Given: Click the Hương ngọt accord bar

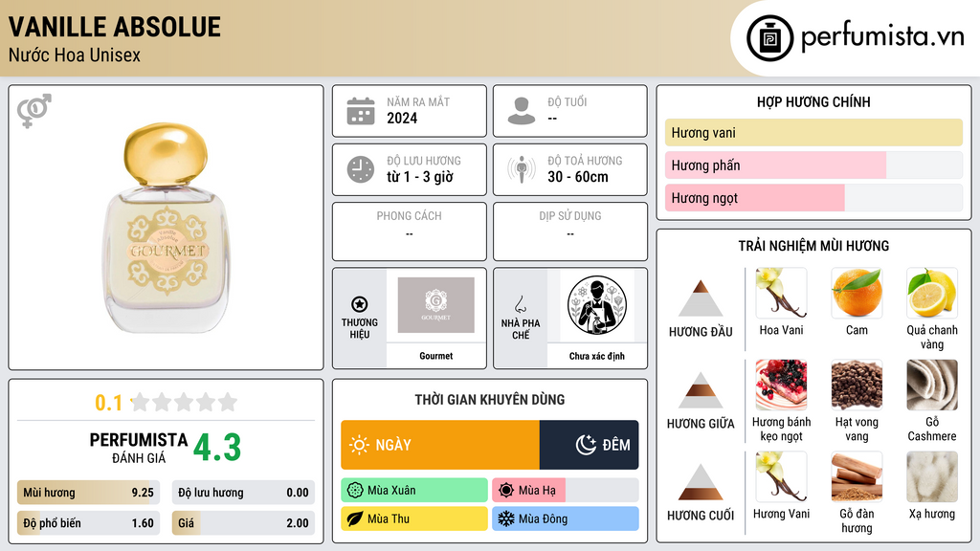Looking at the screenshot, I should click(x=813, y=197).
